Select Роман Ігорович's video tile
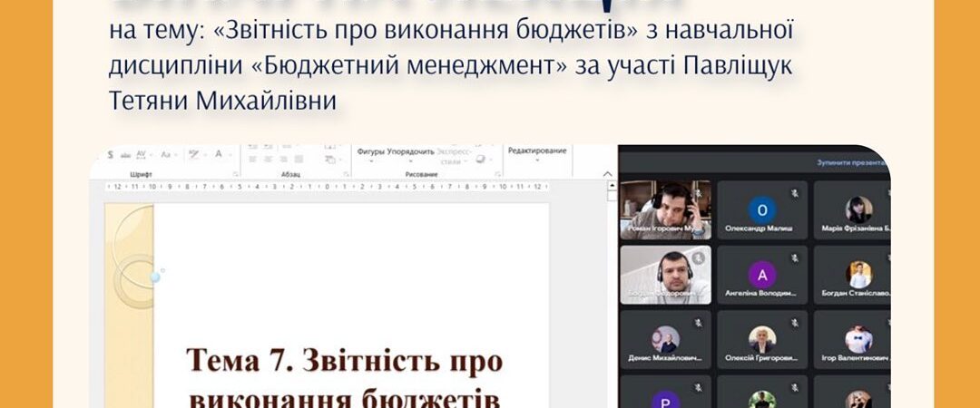Viewport: 980px width, 408px height. pos(665,210)
